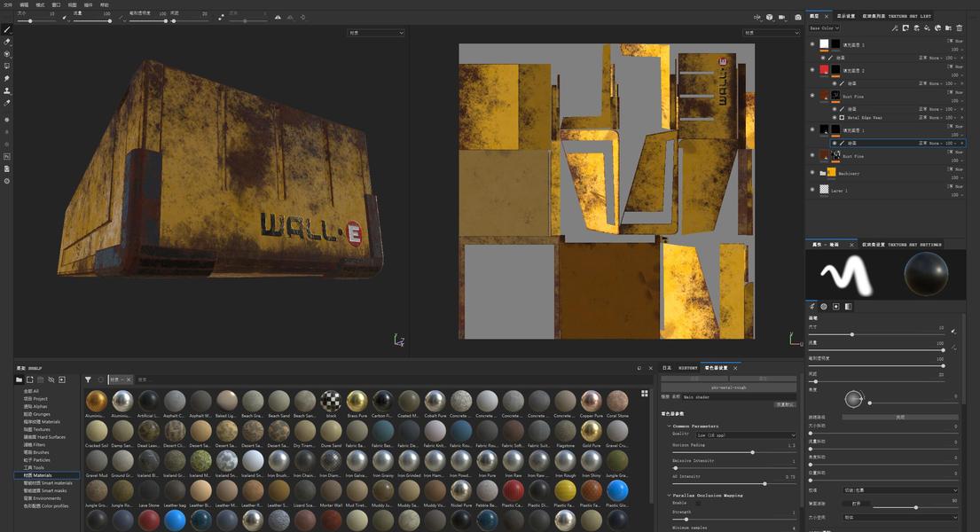
Task: Click the shelf grid size icon
Action: click(x=645, y=393)
